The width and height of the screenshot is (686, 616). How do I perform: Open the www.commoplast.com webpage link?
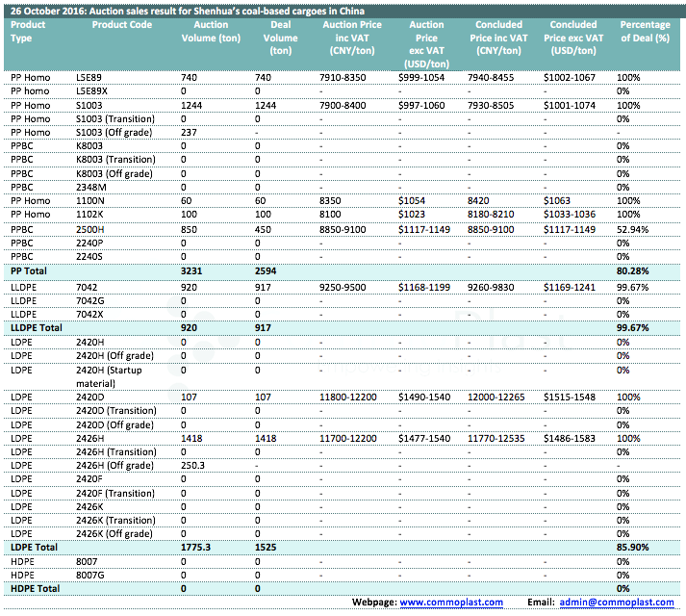(x=451, y=602)
